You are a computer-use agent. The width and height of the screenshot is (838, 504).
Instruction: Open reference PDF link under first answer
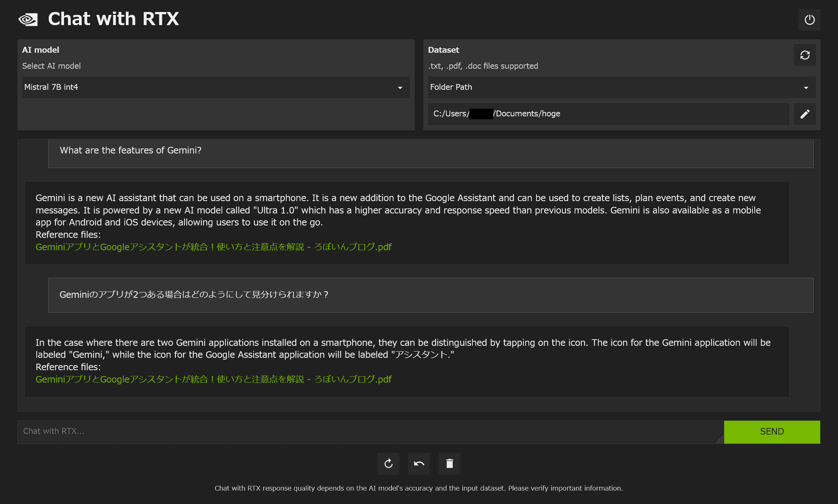click(x=214, y=247)
